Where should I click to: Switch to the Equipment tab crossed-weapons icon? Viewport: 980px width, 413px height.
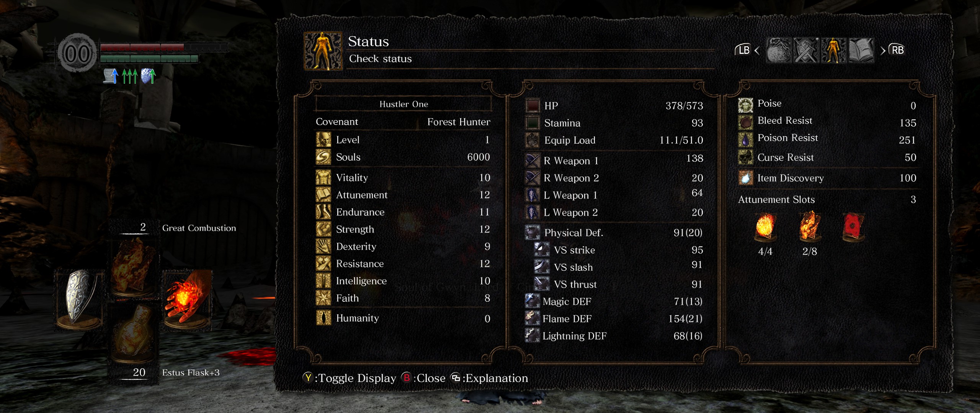806,50
